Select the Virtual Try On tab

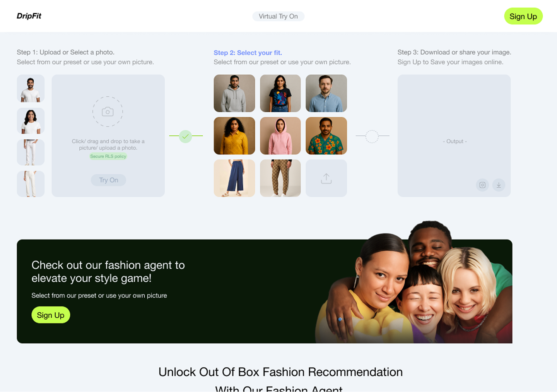278,16
